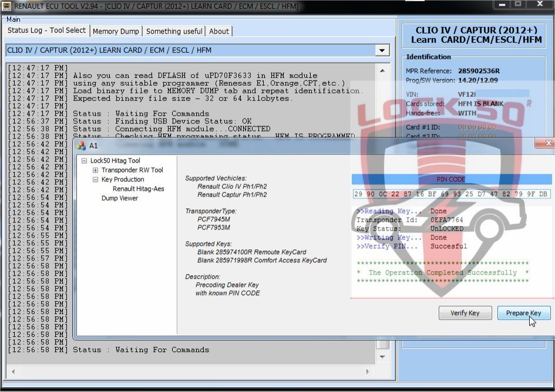Image resolution: width=555 pixels, height=392 pixels.
Task: Click the A1 dialog window icon
Action: point(82,145)
